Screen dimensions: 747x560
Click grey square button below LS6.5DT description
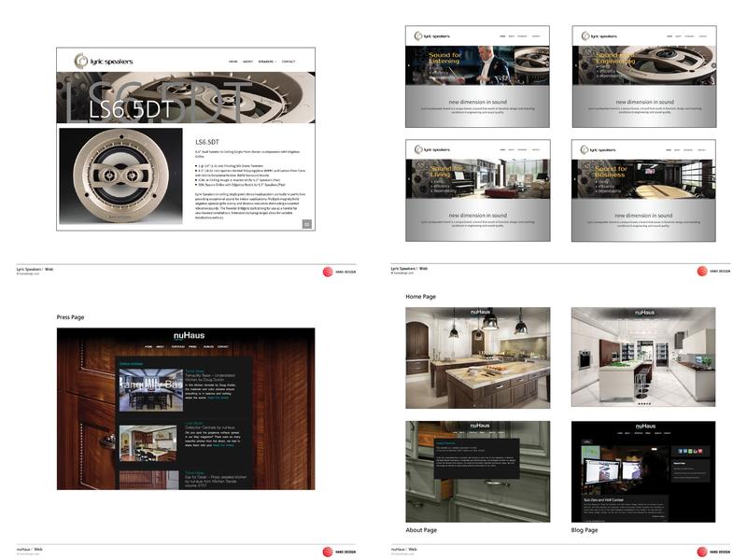(306, 224)
